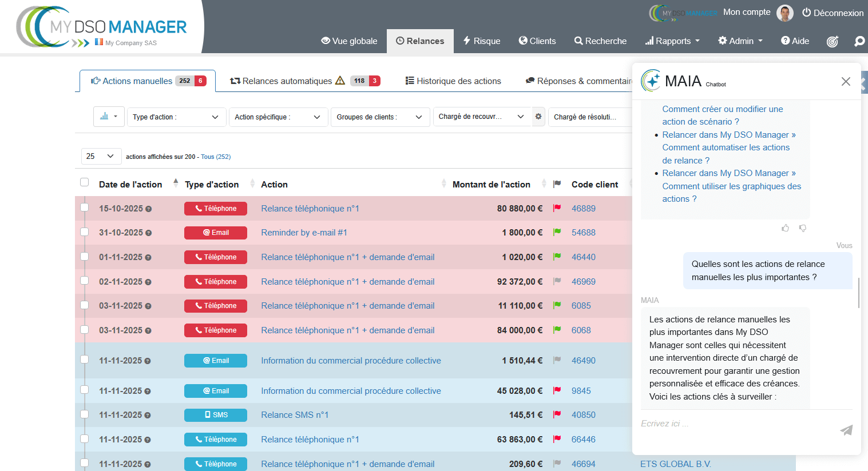Click thumbs up on MAIA response
Image resolution: width=868 pixels, height=471 pixels.
click(785, 228)
